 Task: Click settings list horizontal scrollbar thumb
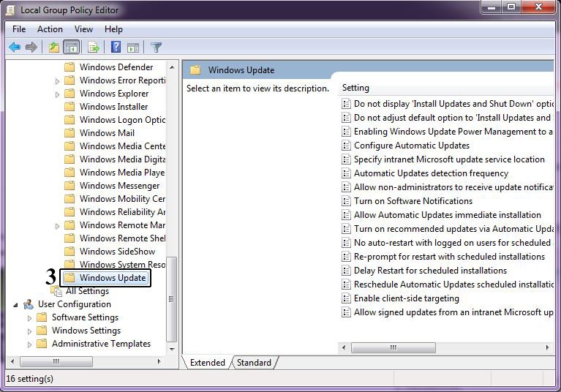click(394, 347)
